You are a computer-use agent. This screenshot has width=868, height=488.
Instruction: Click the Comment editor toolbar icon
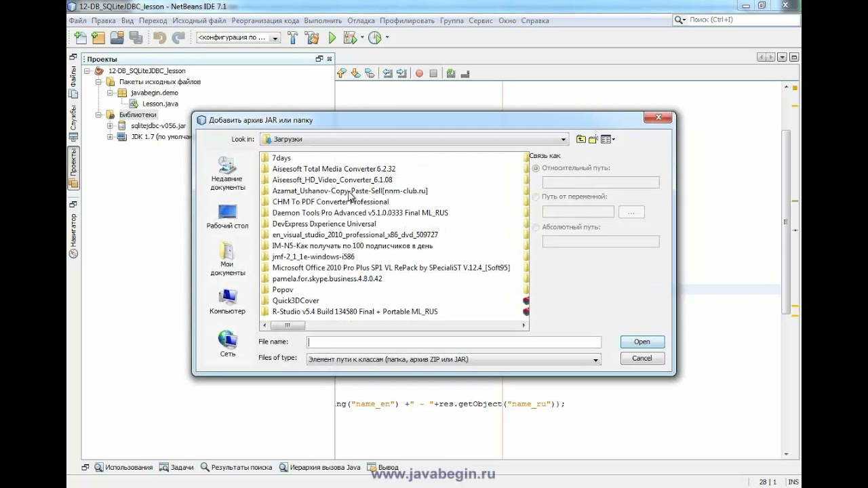click(x=450, y=73)
